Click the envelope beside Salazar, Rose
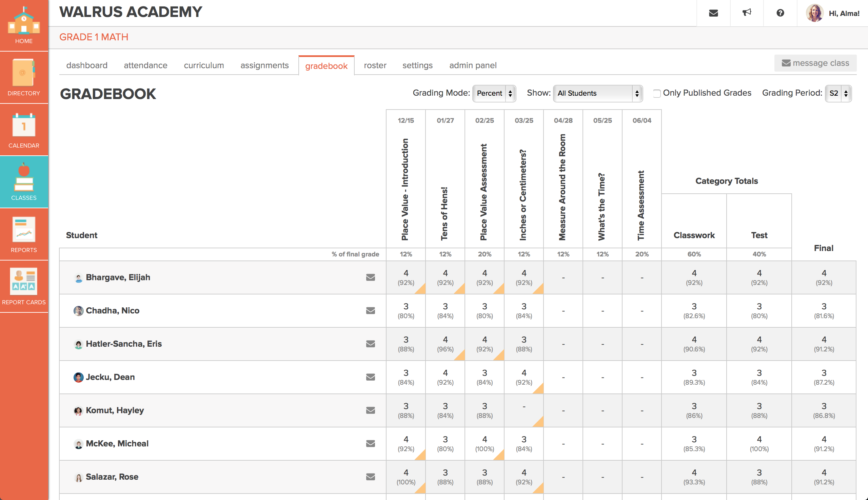 click(x=370, y=477)
